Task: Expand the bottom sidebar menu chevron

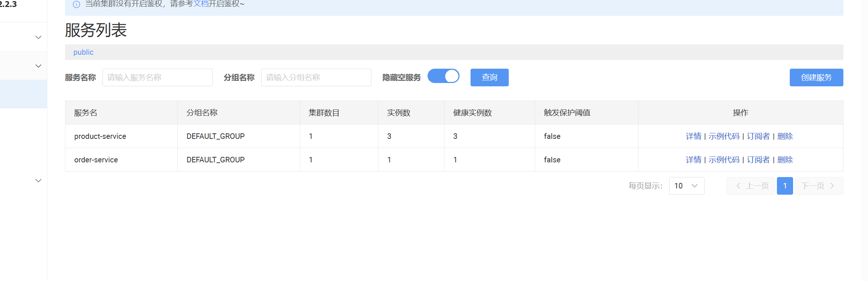Action: click(38, 181)
